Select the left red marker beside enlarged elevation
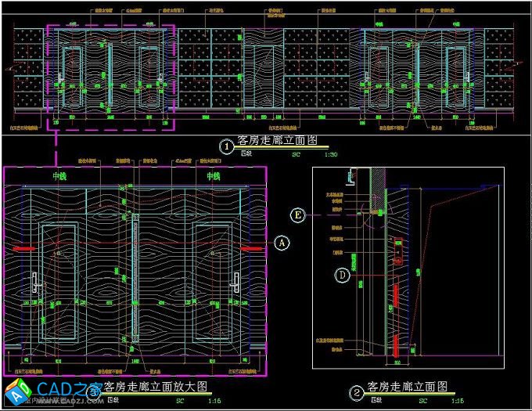 (24, 247)
